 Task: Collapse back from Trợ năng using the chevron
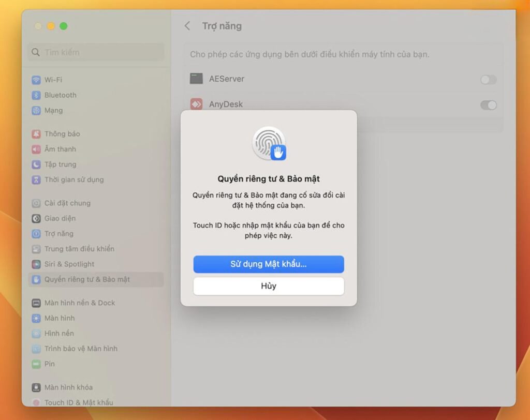[187, 26]
